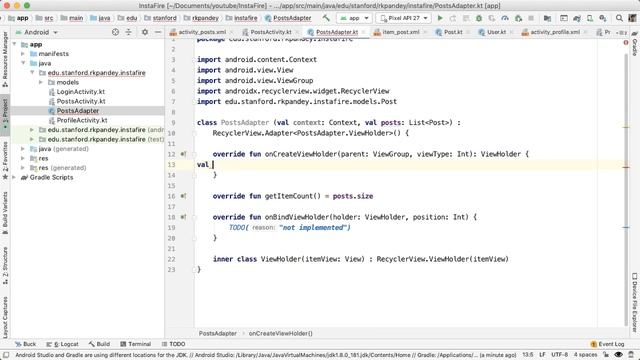Click the override gutter icon on line 18
This screenshot has width=640, height=360.
point(183,217)
